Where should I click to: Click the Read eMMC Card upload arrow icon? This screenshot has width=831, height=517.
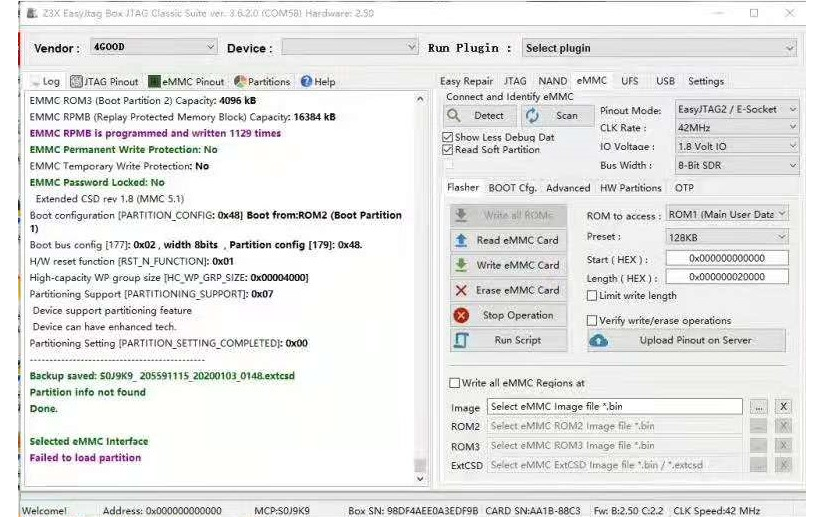tap(461, 240)
